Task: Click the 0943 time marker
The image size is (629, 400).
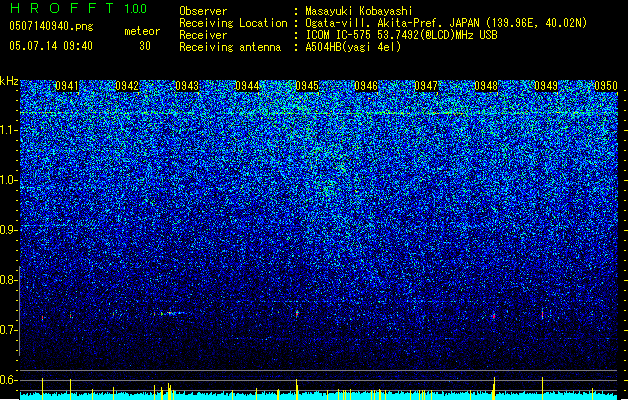Action: pos(187,86)
